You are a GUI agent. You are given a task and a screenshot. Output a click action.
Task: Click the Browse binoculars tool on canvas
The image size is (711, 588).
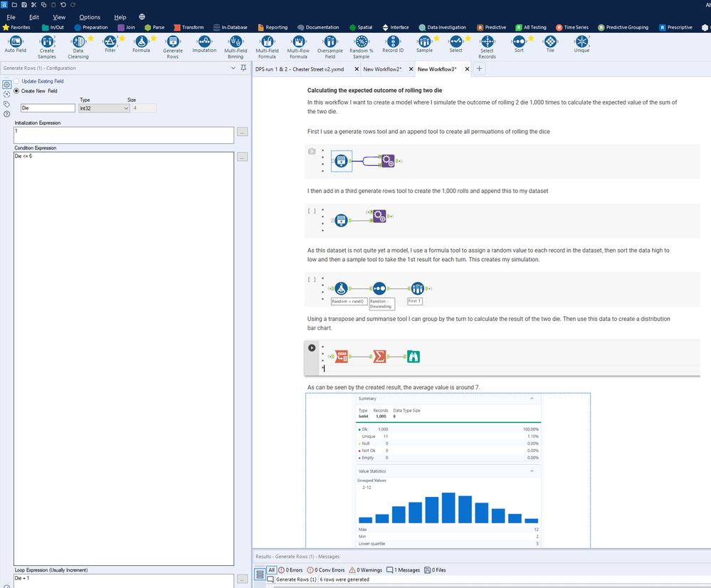tap(413, 357)
